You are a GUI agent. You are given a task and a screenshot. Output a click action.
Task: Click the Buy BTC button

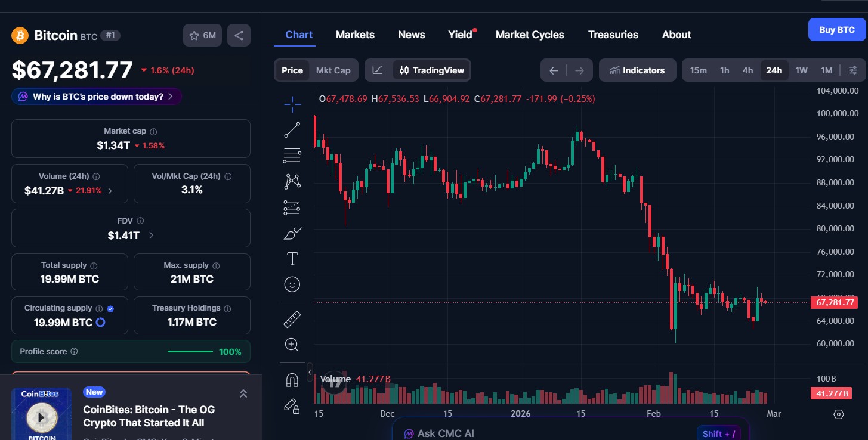click(x=837, y=29)
